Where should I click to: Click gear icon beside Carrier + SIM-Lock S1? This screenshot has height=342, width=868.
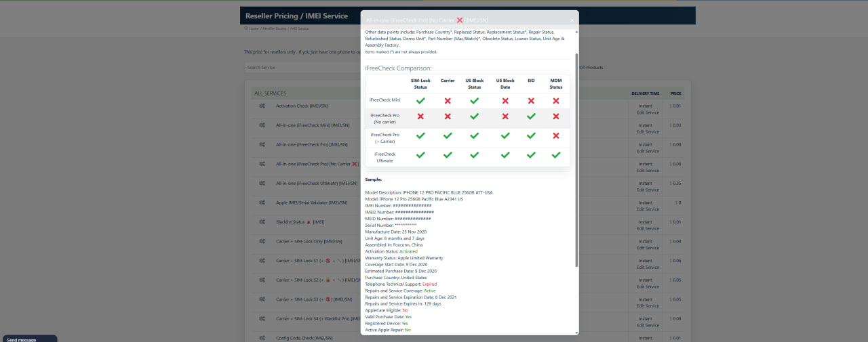click(x=261, y=261)
